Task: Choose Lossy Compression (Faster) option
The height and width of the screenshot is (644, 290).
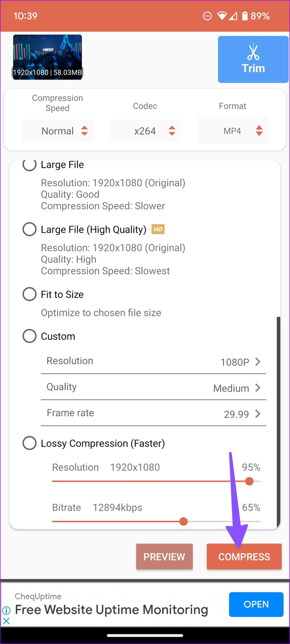Action: 30,443
